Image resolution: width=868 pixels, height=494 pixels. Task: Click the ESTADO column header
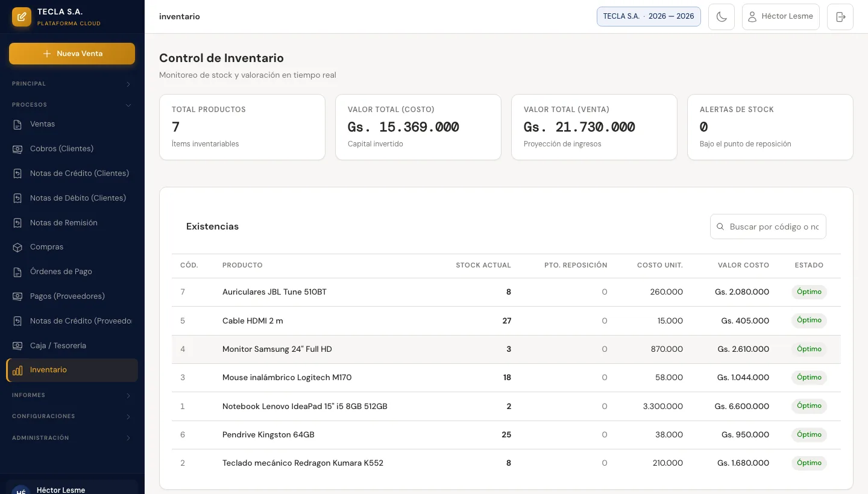[809, 265]
